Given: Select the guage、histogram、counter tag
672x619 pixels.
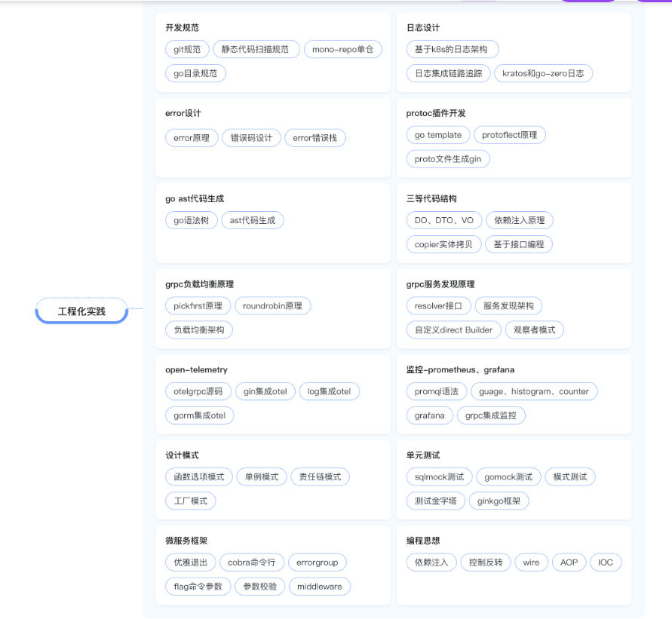Looking at the screenshot, I should (x=535, y=391).
